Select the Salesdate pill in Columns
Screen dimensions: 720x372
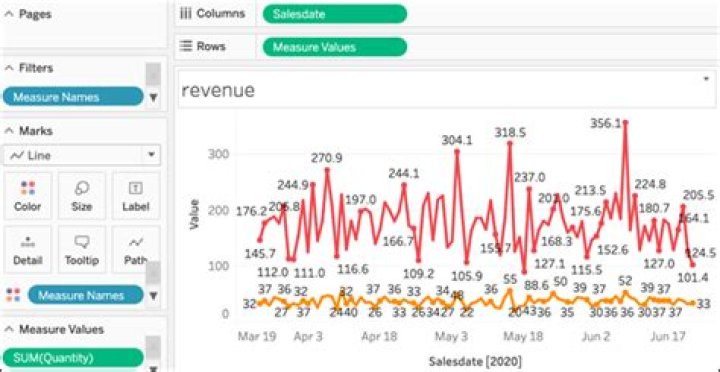click(335, 14)
